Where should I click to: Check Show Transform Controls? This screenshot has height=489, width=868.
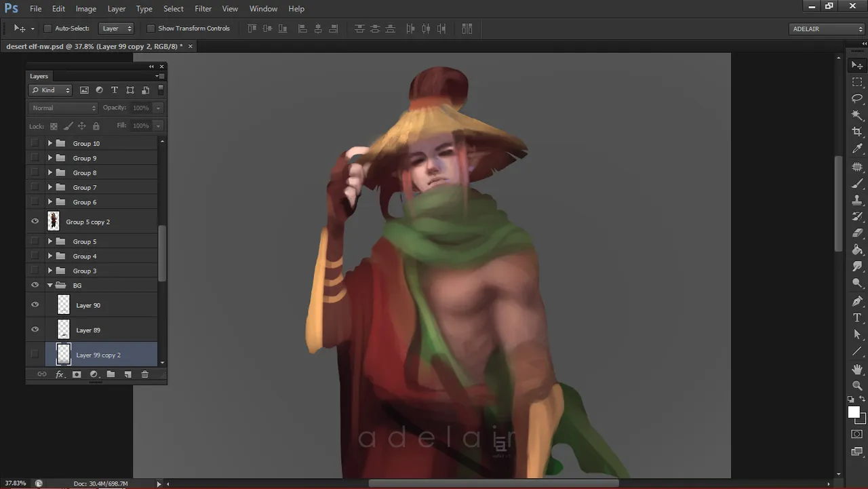(x=151, y=28)
